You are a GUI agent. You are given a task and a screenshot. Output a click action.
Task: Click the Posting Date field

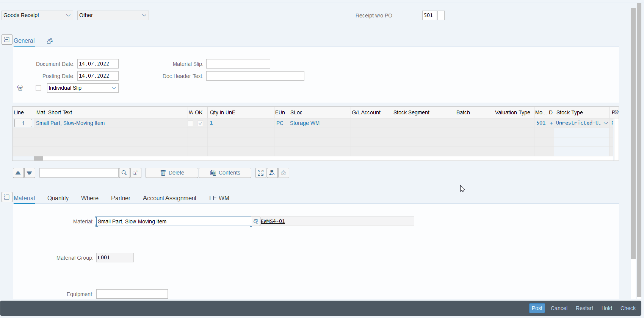(x=98, y=76)
